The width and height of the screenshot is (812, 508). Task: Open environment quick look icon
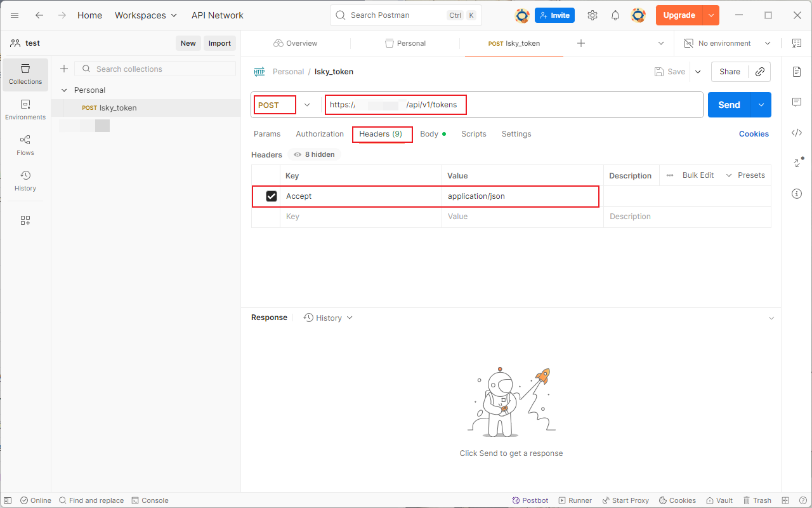pyautogui.click(x=797, y=43)
